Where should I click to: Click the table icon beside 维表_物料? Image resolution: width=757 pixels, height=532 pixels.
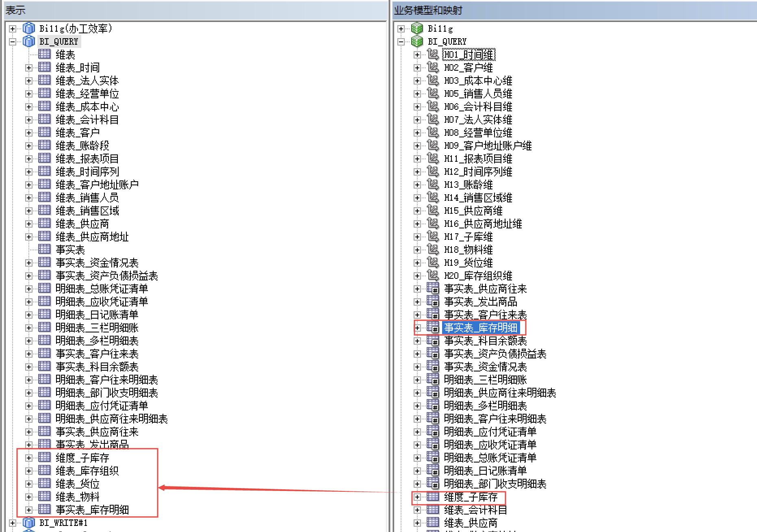click(x=44, y=497)
